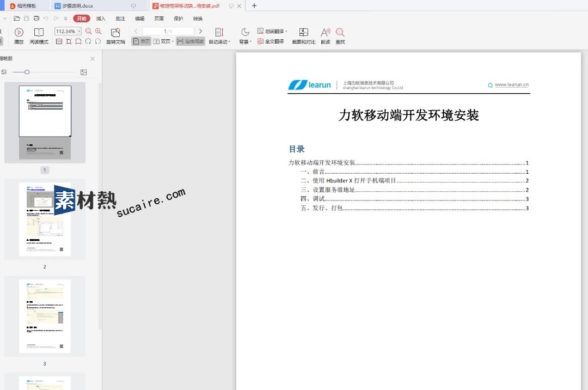
Task: Click the 全文翻译 full text translation button
Action: (271, 41)
